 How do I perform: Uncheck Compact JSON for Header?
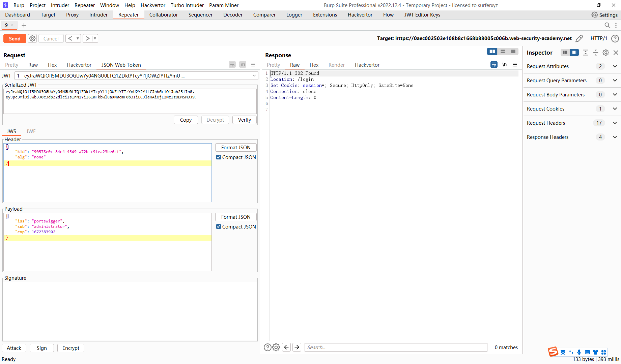(x=219, y=157)
